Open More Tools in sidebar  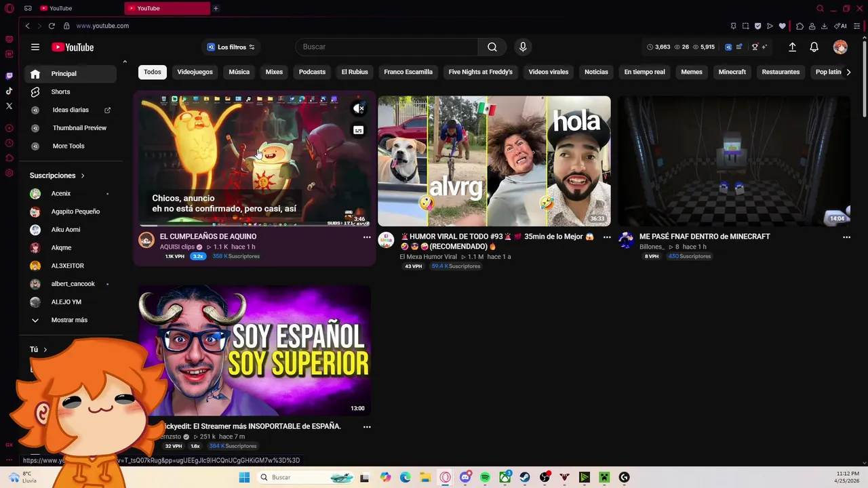[71, 146]
